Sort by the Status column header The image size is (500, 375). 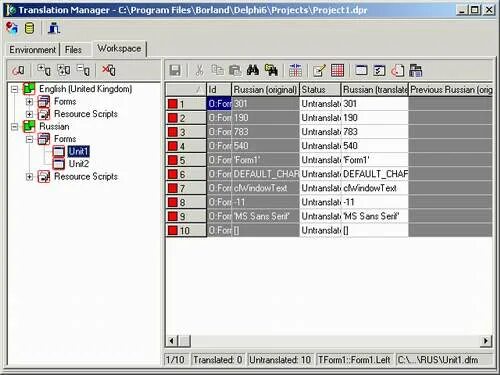[x=320, y=90]
